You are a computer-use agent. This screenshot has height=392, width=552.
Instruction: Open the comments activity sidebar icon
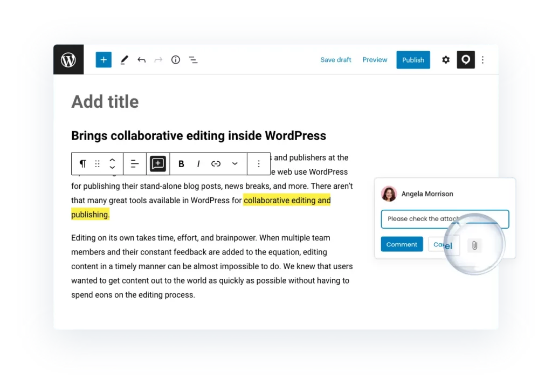466,59
